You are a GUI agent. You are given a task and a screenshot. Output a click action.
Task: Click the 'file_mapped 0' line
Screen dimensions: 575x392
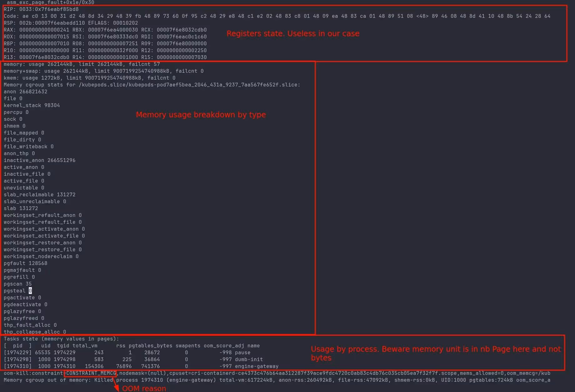(x=24, y=133)
